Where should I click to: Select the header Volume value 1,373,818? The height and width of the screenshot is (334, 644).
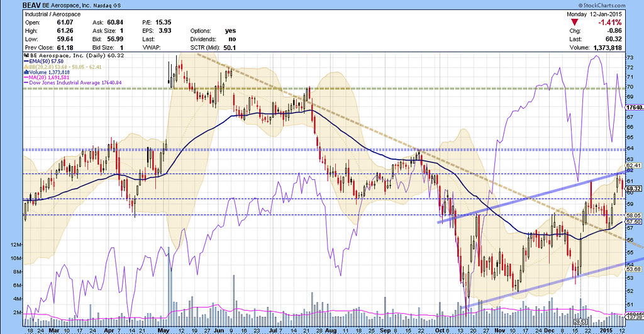pyautogui.click(x=608, y=48)
